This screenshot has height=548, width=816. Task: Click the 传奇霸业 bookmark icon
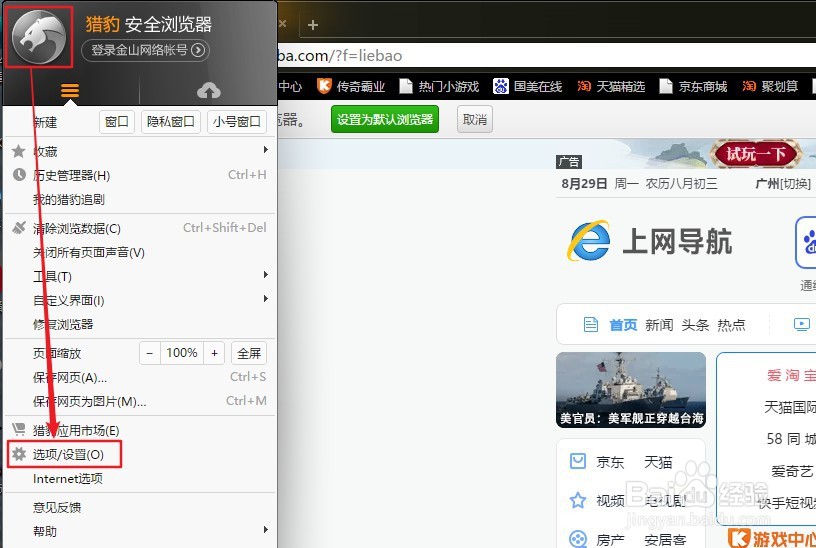pos(324,86)
